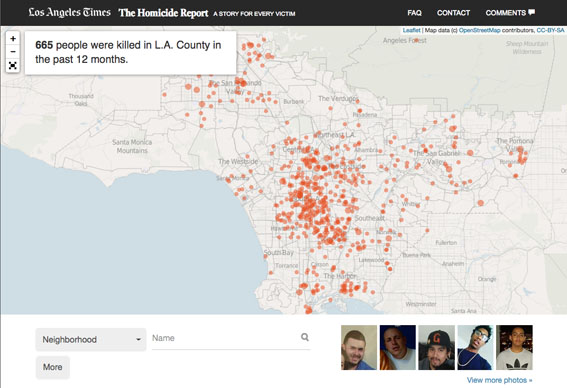Open victim photo with Adidas shirt
Image resolution: width=567 pixels, height=388 pixels.
(514, 348)
